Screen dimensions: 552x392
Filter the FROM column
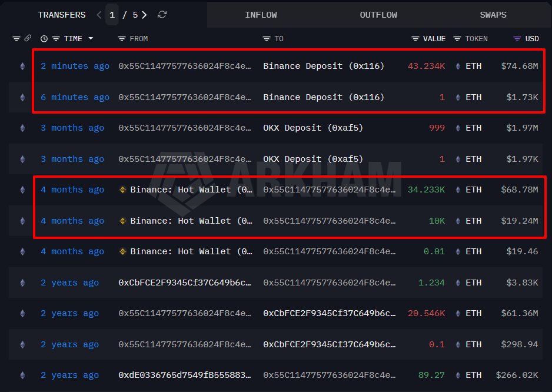pyautogui.click(x=121, y=39)
